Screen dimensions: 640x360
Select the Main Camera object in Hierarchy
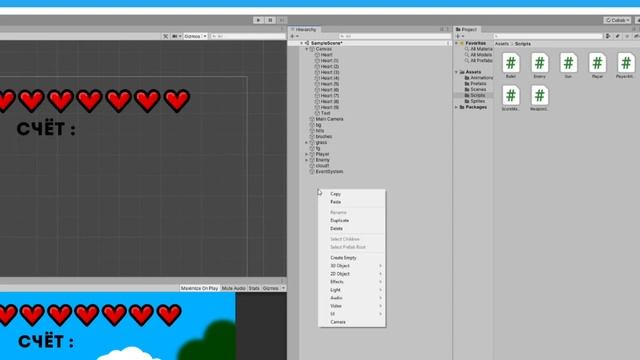(x=326, y=119)
